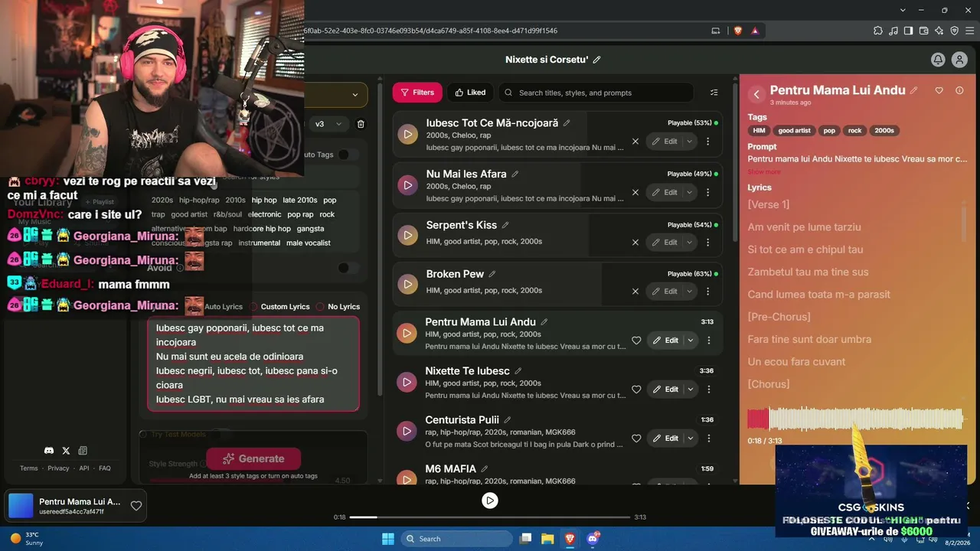Open the browser extensions puzzle icon
This screenshot has height=551, width=980.
pyautogui.click(x=878, y=31)
